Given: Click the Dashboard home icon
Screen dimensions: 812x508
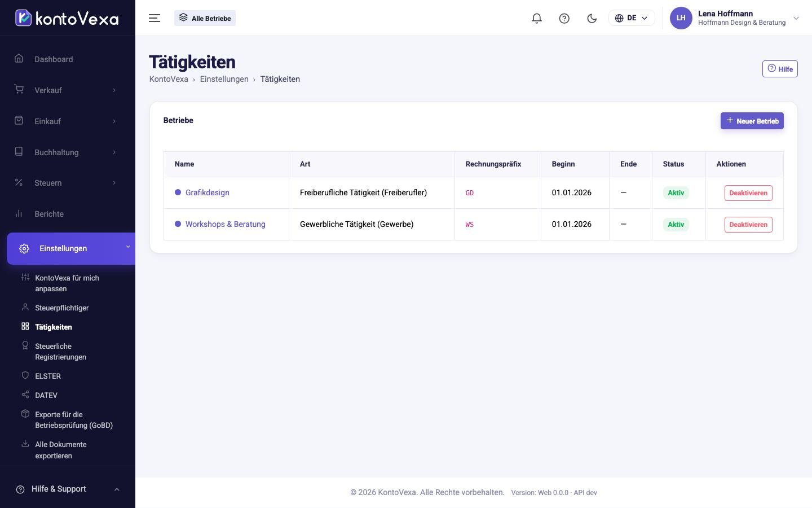Looking at the screenshot, I should click(x=19, y=59).
